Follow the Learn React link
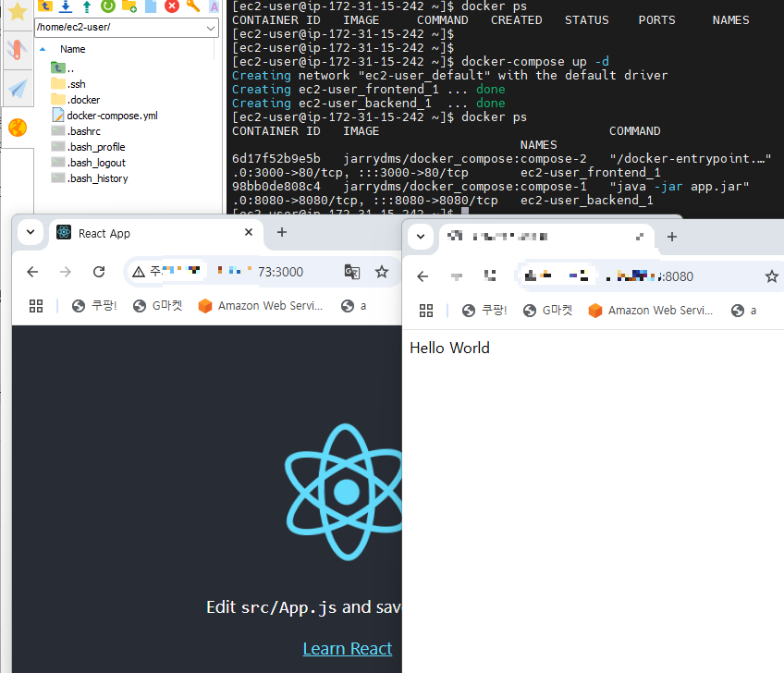This screenshot has width=784, height=673. tap(348, 648)
